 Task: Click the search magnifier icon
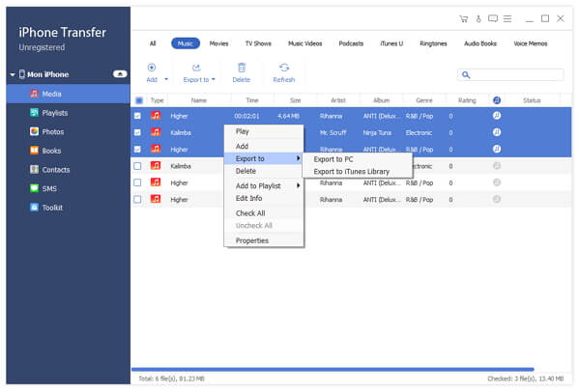pos(466,75)
